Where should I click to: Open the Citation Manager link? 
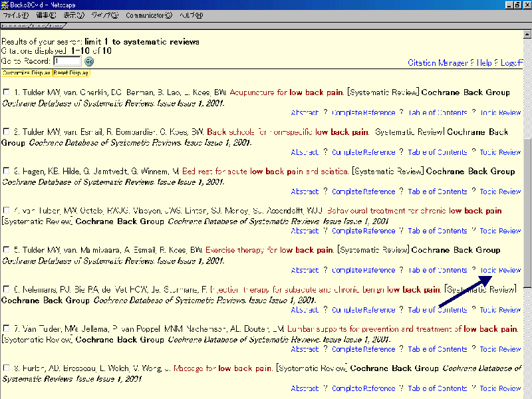coord(438,63)
